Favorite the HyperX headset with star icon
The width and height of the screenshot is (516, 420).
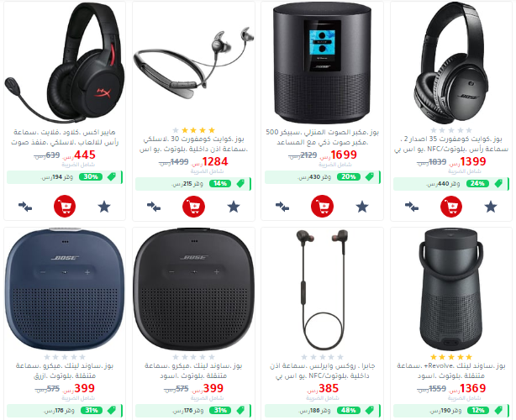104,207
